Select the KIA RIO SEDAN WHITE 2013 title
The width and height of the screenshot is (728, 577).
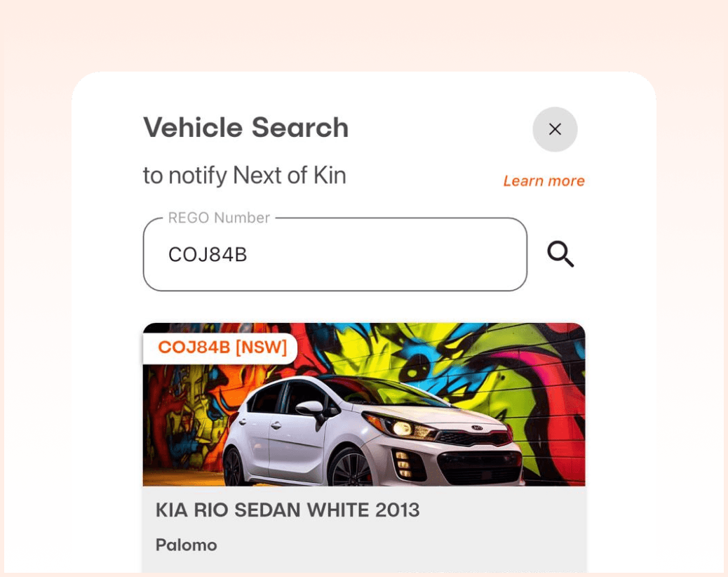click(x=288, y=510)
